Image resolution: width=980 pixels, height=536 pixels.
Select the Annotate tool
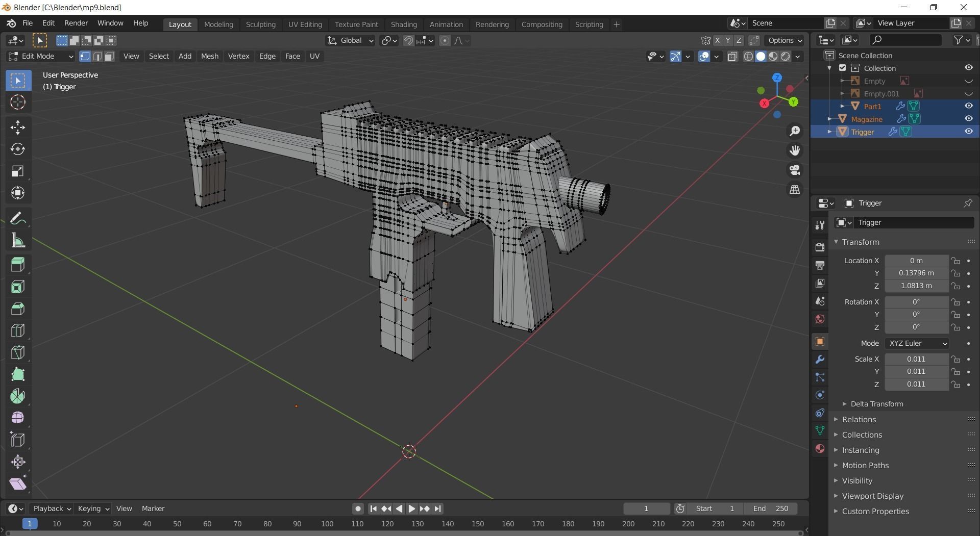[x=18, y=218]
